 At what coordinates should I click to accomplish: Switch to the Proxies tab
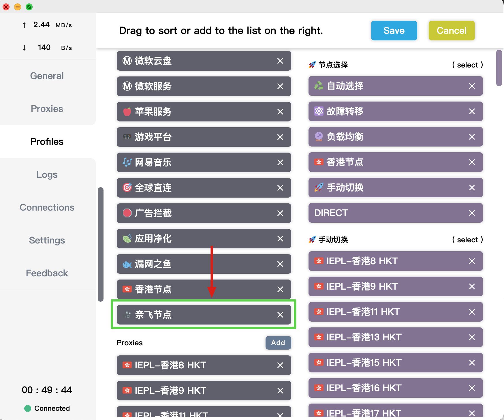pos(47,109)
